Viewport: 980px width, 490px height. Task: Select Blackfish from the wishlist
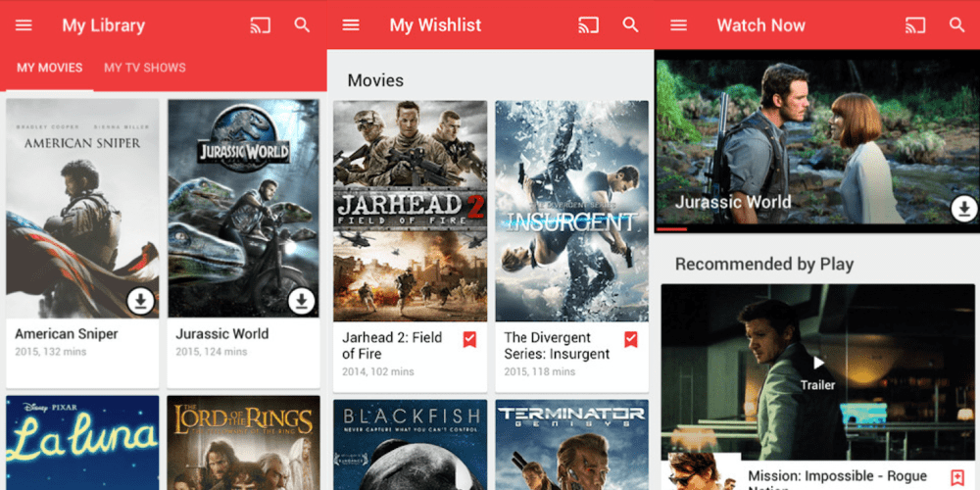click(x=411, y=444)
